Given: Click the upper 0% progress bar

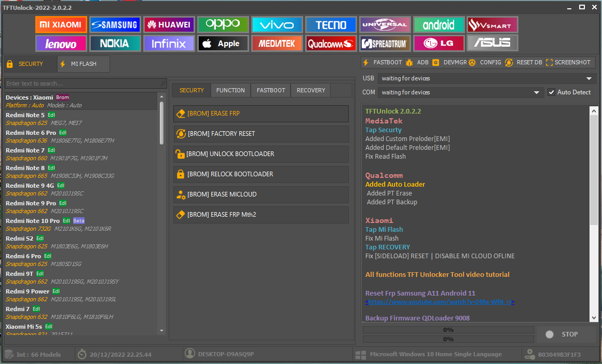Looking at the screenshot, I should click(448, 330).
